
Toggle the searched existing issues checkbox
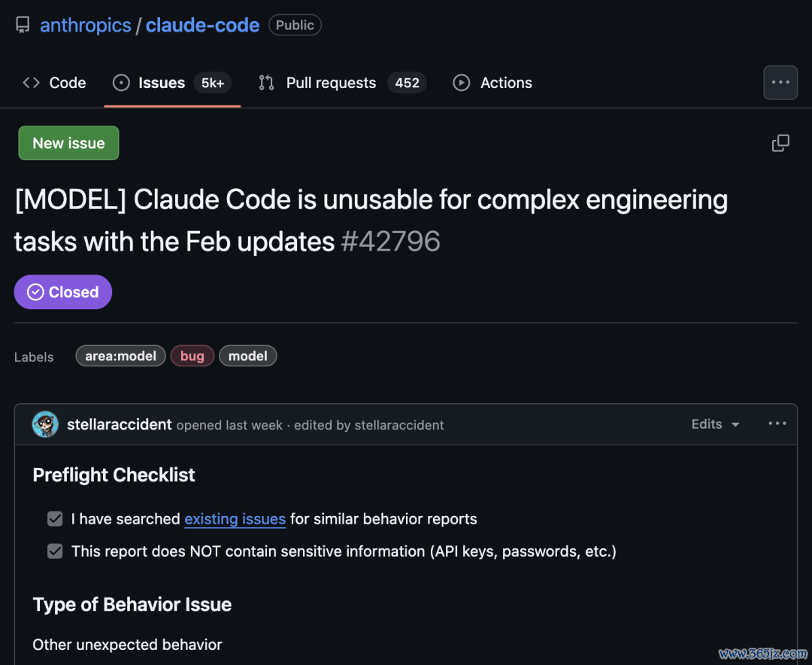tap(55, 519)
